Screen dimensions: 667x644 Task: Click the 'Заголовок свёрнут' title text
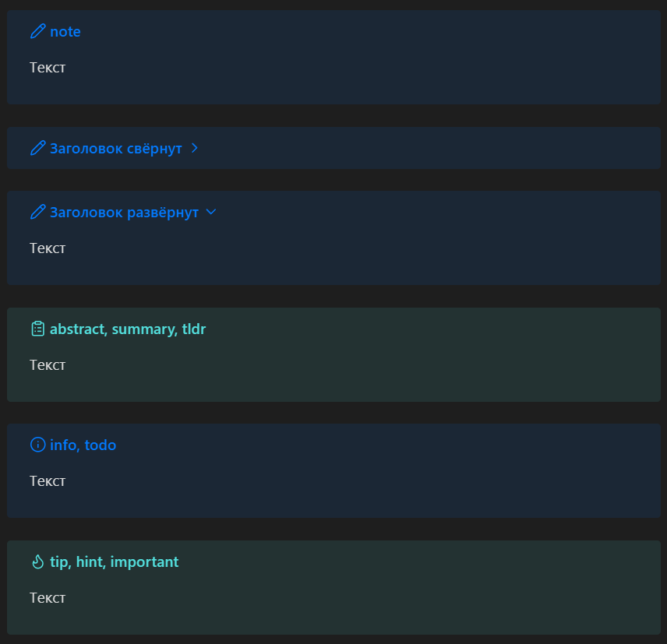coord(115,148)
